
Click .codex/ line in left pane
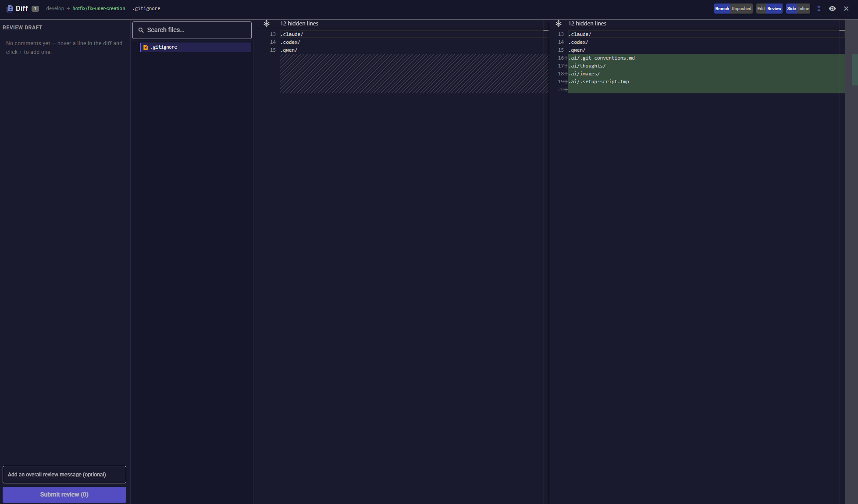(290, 43)
